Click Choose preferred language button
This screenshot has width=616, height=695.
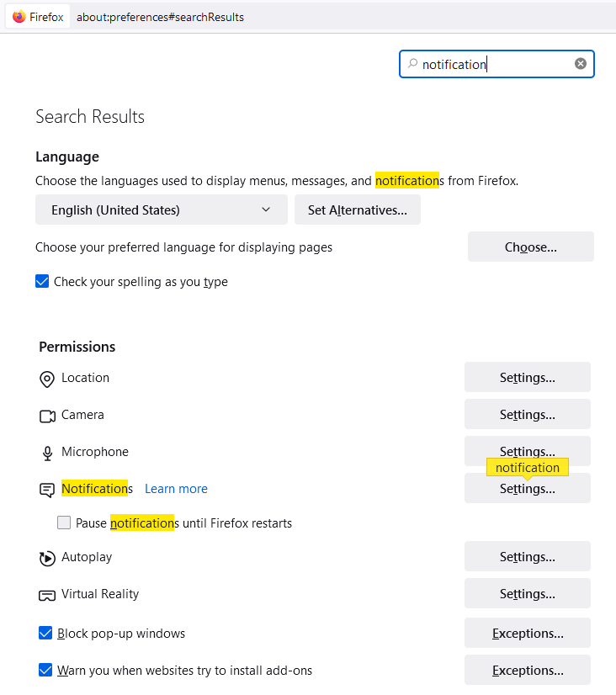point(530,247)
